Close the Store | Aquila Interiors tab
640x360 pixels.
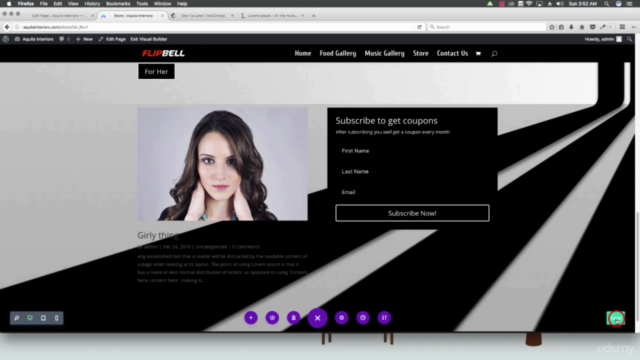pos(163,16)
